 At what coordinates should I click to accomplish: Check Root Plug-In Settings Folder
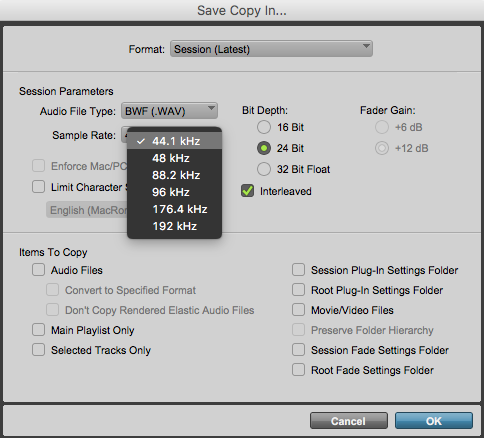(x=298, y=290)
